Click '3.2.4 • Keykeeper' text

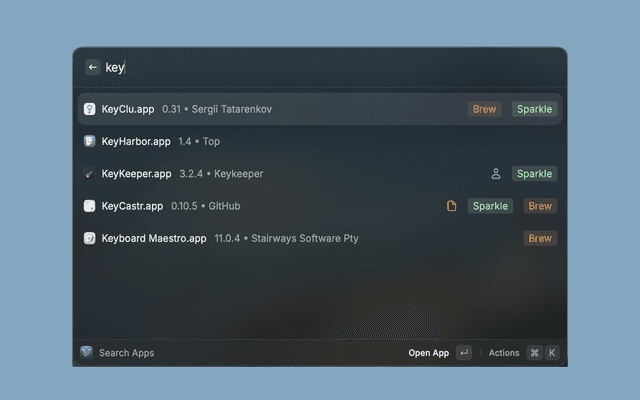pos(221,173)
